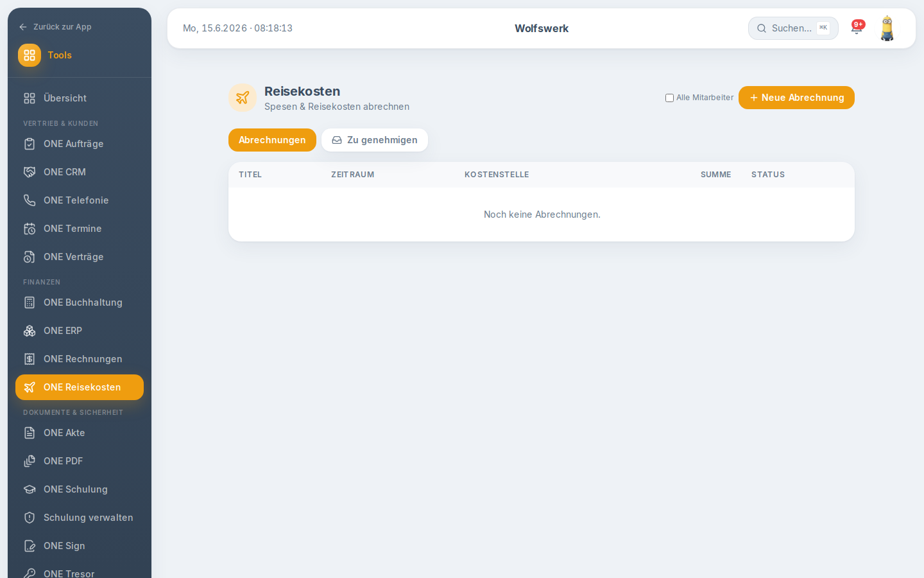
Task: Open ONE Aufträge from the sidebar
Action: (x=80, y=144)
